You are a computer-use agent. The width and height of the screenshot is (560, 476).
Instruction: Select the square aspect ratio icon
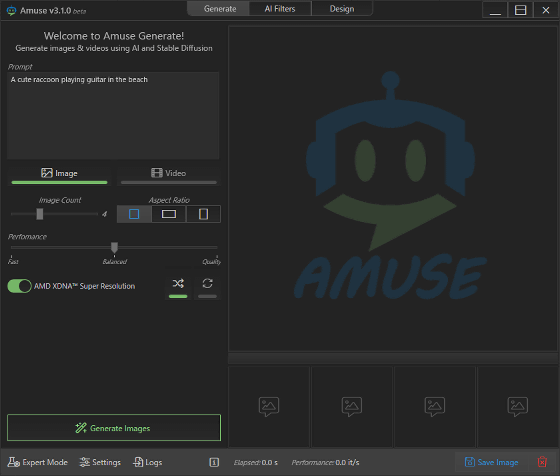134,214
